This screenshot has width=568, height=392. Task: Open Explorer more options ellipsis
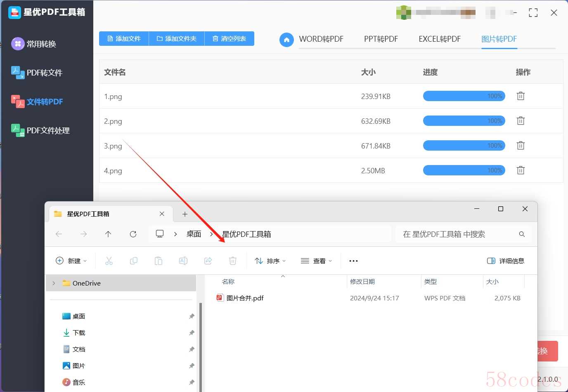pyautogui.click(x=353, y=261)
